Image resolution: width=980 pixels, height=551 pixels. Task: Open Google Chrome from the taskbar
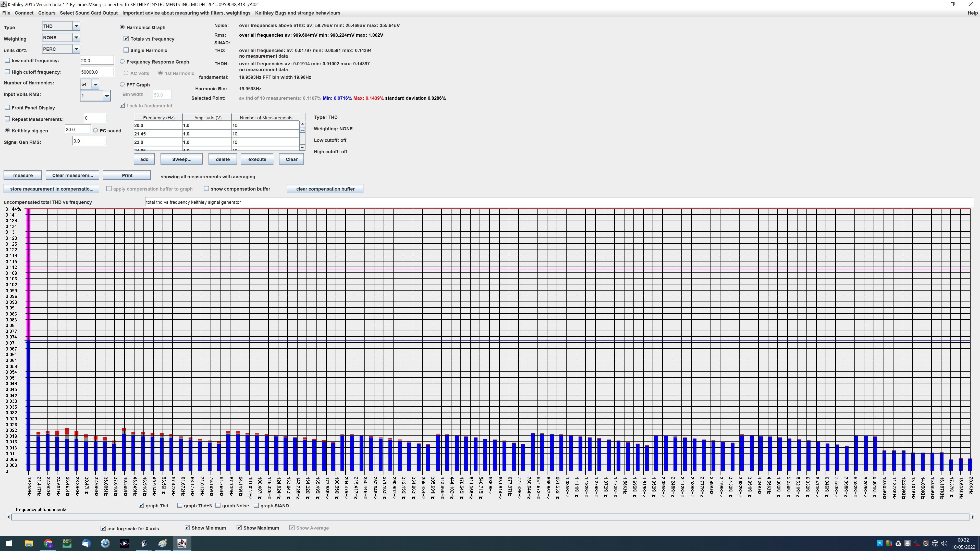click(48, 543)
